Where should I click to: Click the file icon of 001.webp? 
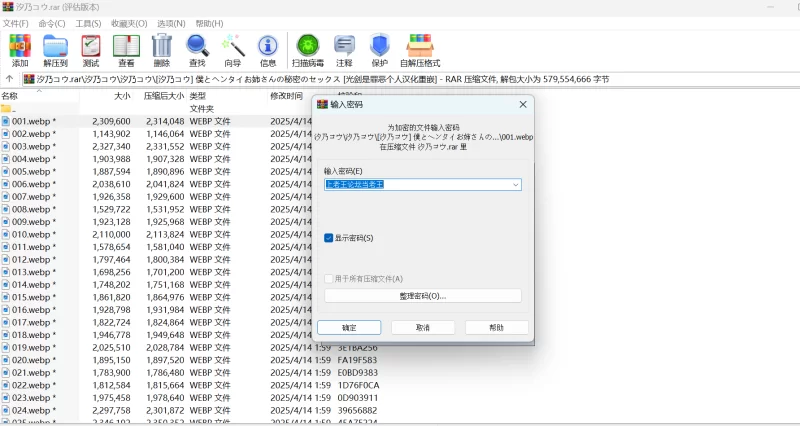tap(6, 121)
